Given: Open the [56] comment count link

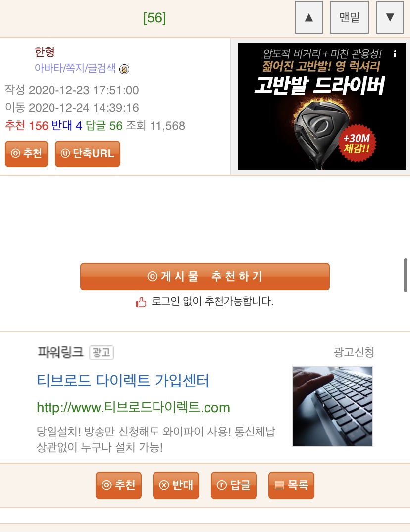Looking at the screenshot, I should 154,18.
